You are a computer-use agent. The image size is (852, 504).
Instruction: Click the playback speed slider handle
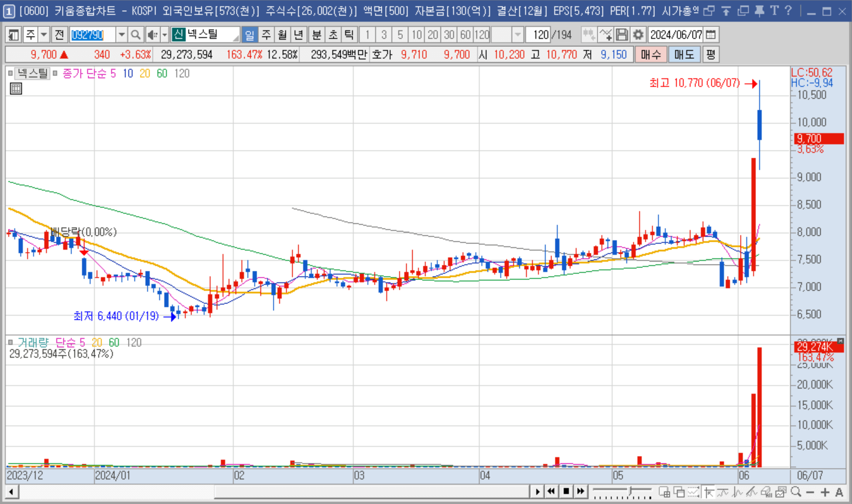[x=630, y=491]
